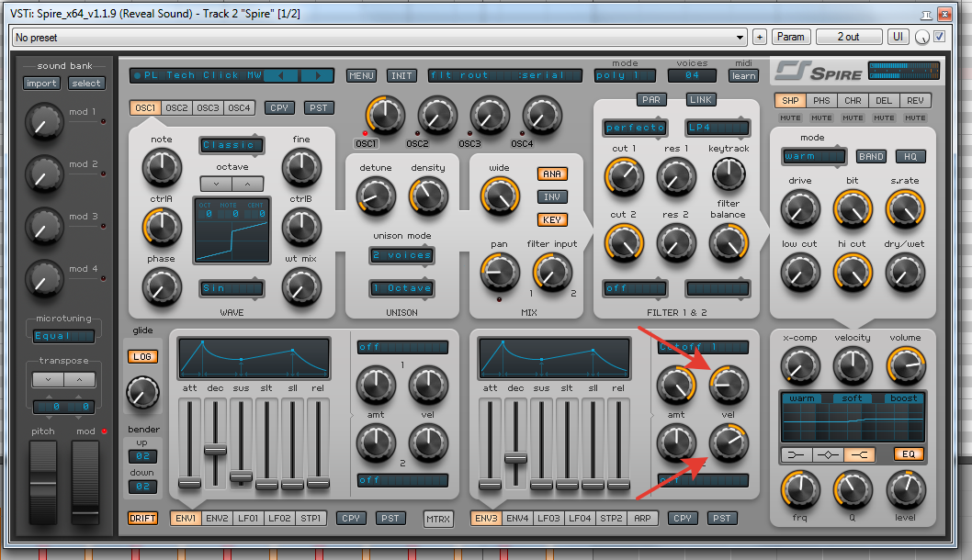Screen dimensions: 972x560
Task: Click the ENV3 vel knob
Action: tap(729, 384)
